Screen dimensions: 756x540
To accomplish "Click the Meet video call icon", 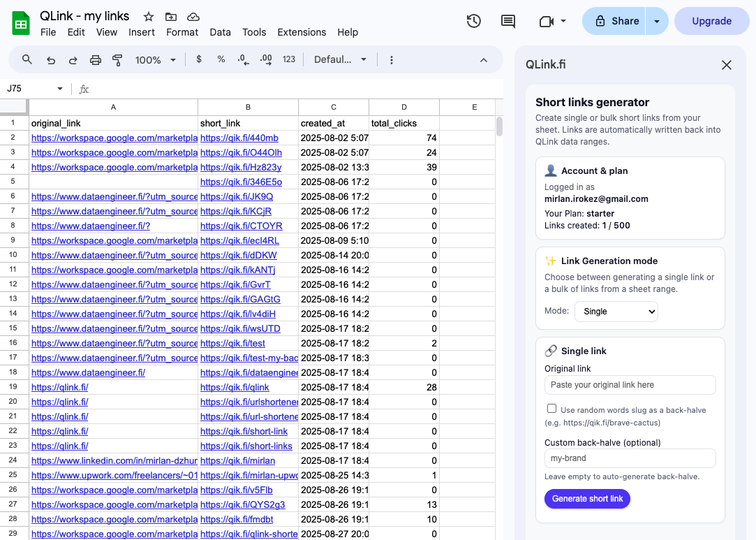I will 548,22.
